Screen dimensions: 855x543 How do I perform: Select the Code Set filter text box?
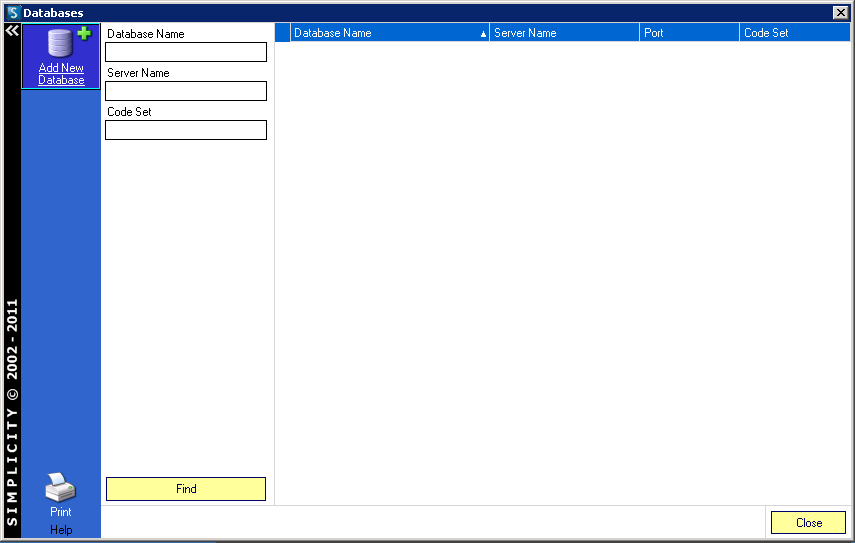tap(186, 130)
